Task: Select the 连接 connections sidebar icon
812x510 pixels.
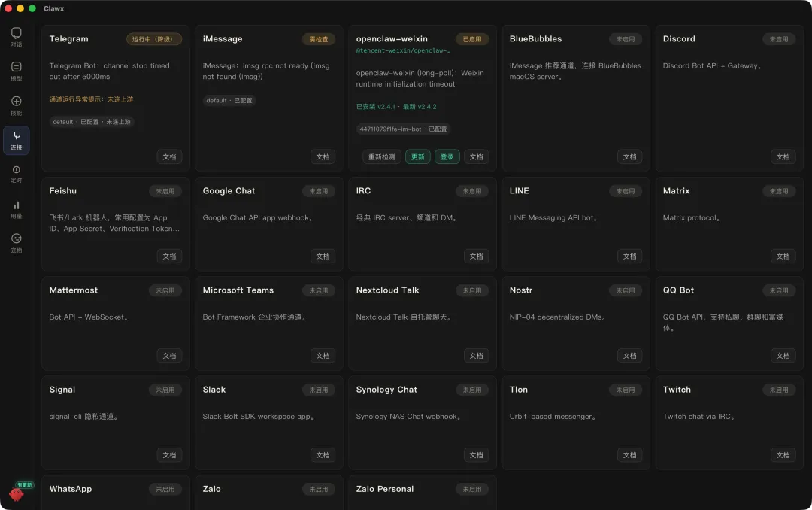Action: pyautogui.click(x=16, y=140)
